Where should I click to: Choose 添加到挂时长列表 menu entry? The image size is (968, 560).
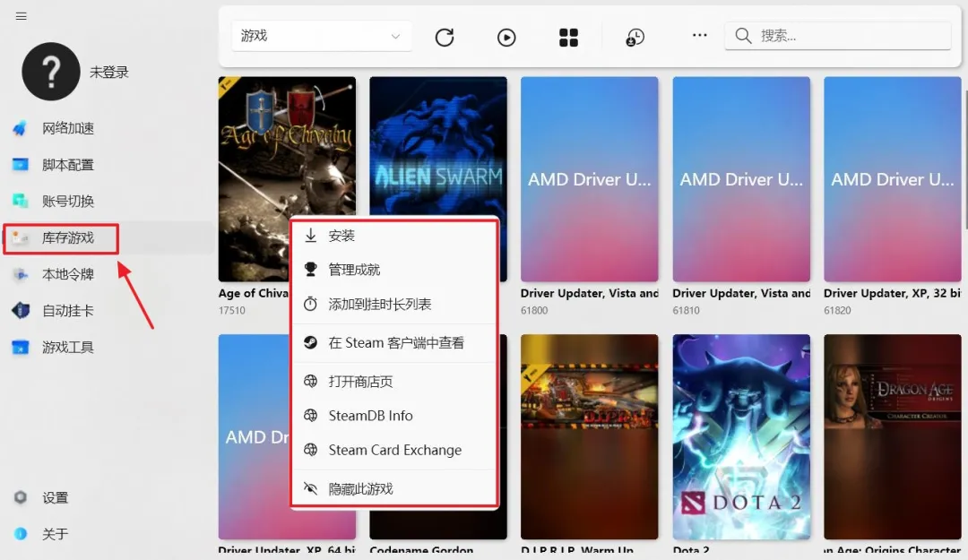click(x=394, y=304)
